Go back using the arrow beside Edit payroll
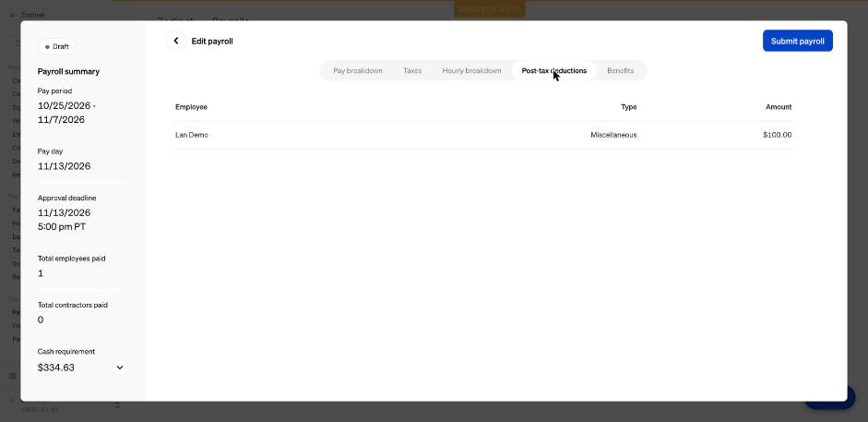 pos(176,41)
